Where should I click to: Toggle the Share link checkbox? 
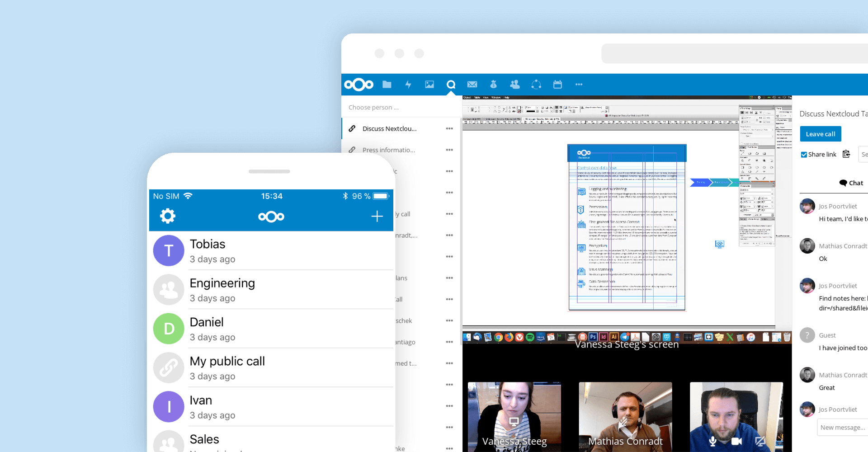[804, 155]
